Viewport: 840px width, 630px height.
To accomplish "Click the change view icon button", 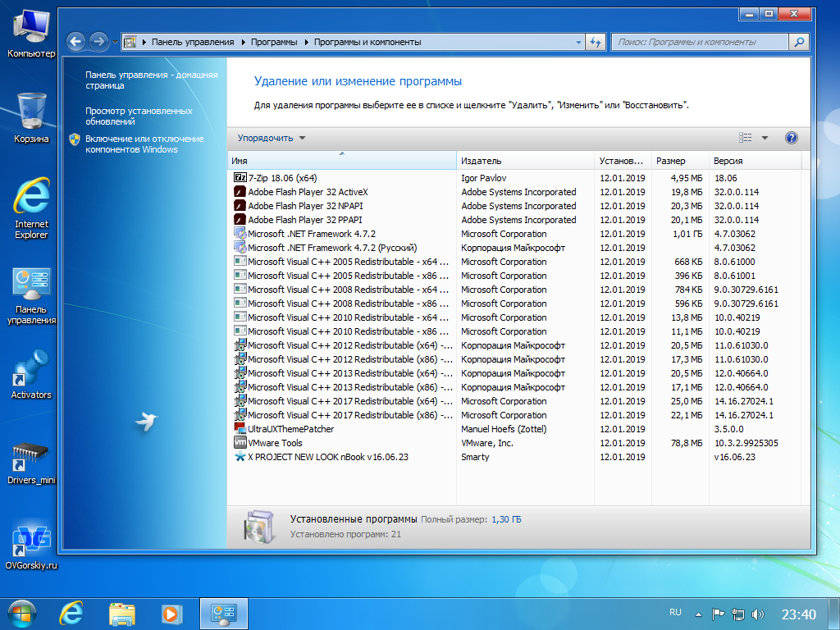I will (745, 138).
